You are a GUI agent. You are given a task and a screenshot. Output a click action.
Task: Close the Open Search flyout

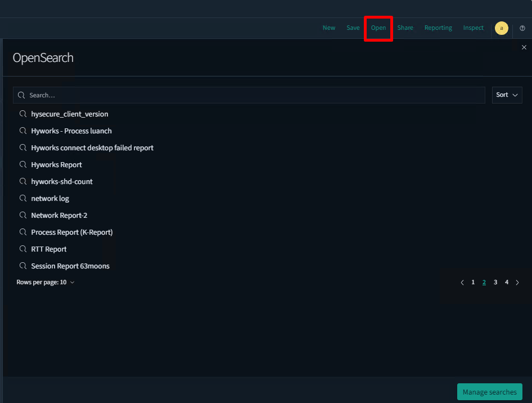[524, 48]
